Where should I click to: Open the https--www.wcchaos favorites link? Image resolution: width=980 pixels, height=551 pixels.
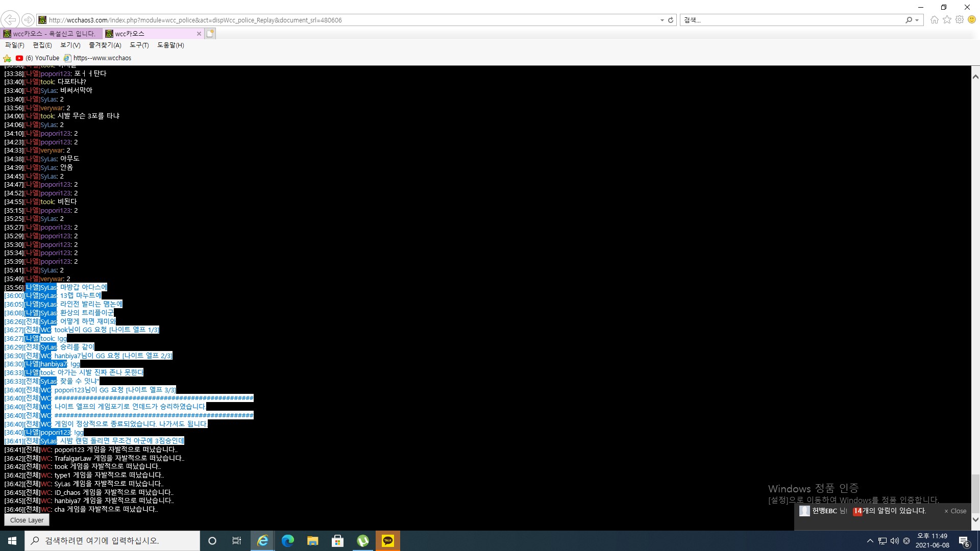pos(97,58)
